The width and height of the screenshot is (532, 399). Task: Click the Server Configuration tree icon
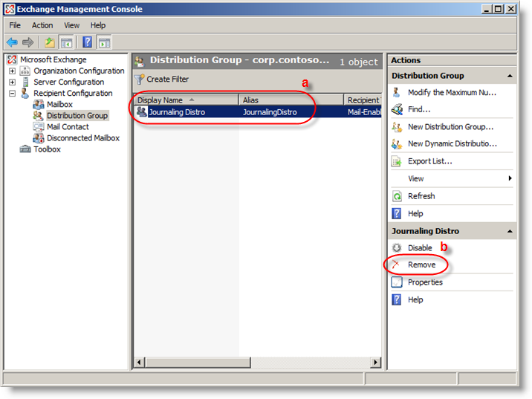click(25, 82)
